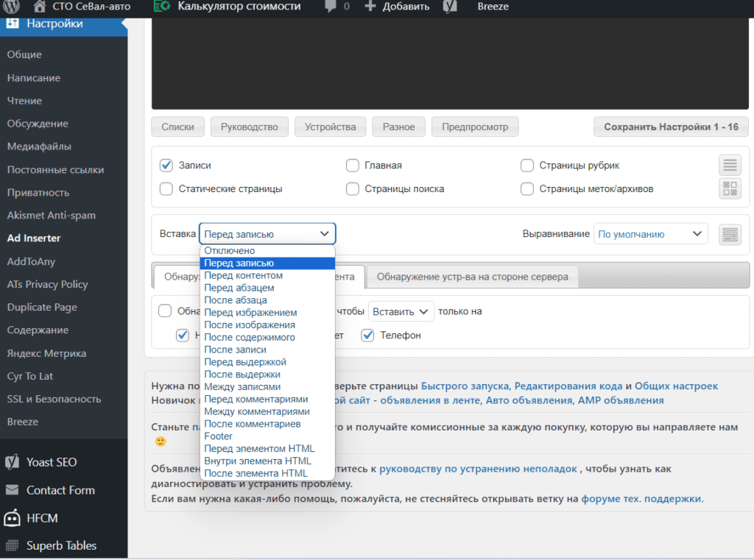Open the WordPress logo menu
The width and height of the screenshot is (754, 560).
(12, 6)
